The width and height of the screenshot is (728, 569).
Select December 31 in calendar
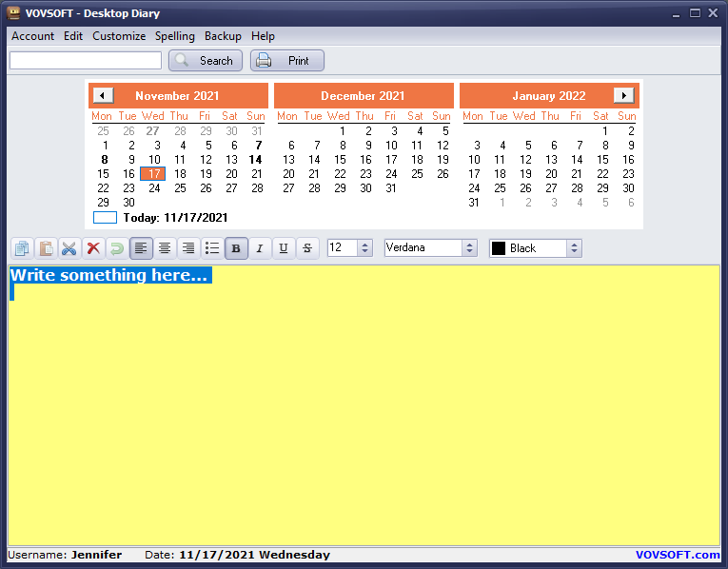[x=391, y=188]
